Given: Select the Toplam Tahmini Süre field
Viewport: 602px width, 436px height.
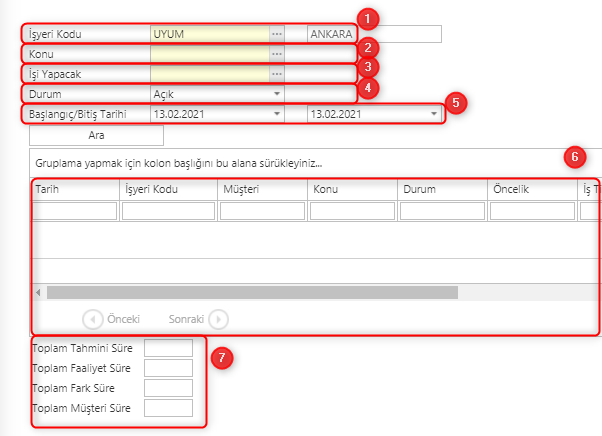Looking at the screenshot, I should point(168,348).
